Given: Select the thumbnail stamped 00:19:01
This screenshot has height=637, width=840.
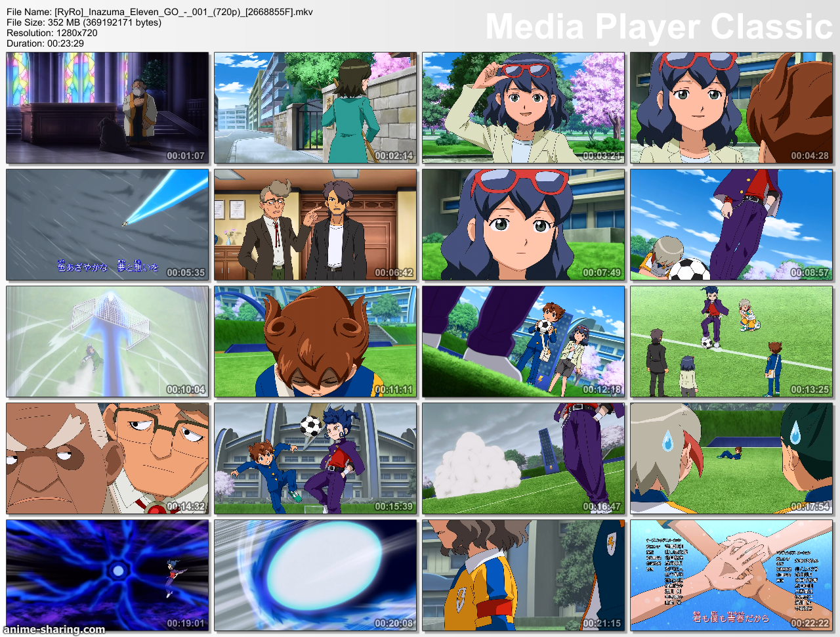Looking at the screenshot, I should (x=108, y=575).
